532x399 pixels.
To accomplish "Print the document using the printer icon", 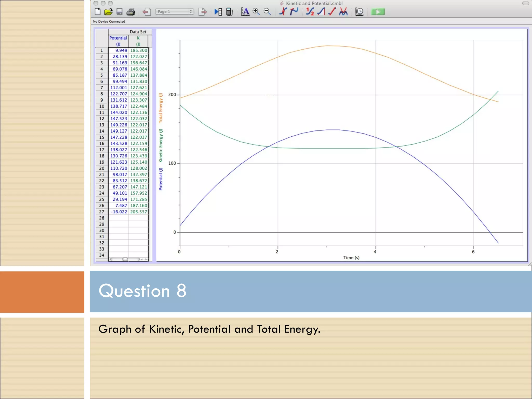I will [131, 12].
